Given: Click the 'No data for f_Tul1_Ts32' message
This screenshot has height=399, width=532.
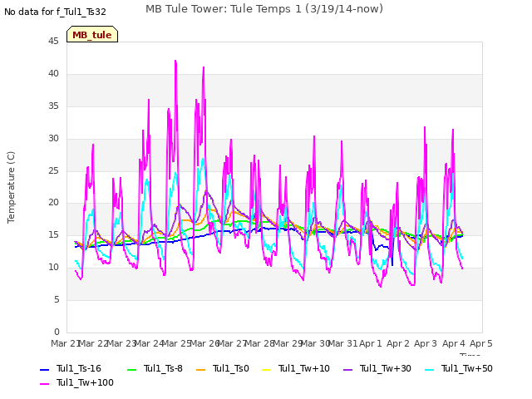Looking at the screenshot, I should click(x=56, y=12).
